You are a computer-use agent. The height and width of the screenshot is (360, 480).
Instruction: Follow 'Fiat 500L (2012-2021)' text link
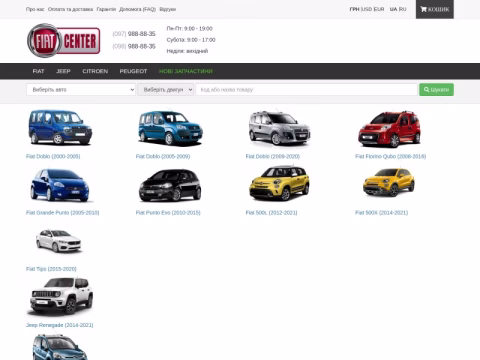pyautogui.click(x=271, y=213)
